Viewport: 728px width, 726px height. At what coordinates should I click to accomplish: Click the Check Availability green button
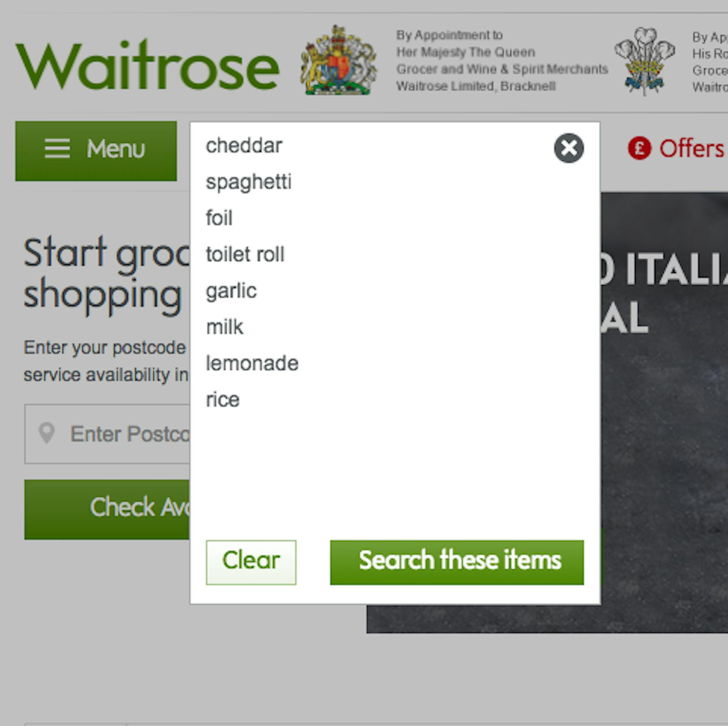[107, 509]
